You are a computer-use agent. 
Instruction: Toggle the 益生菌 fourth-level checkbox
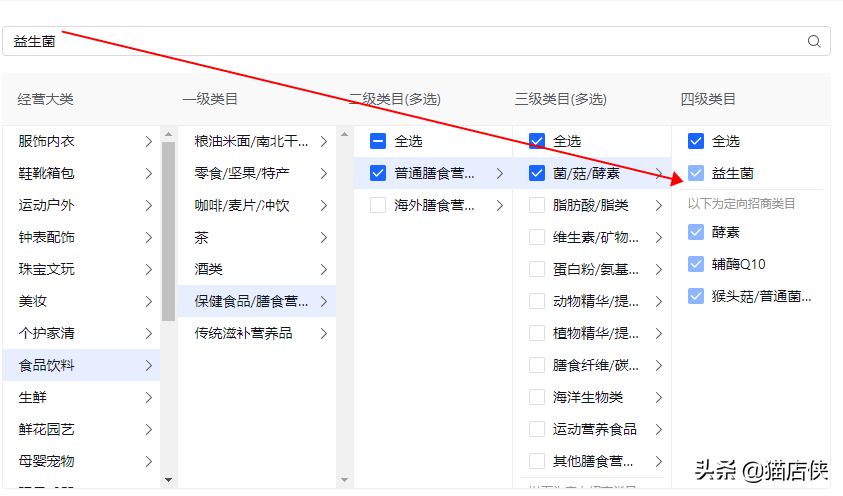pyautogui.click(x=696, y=173)
